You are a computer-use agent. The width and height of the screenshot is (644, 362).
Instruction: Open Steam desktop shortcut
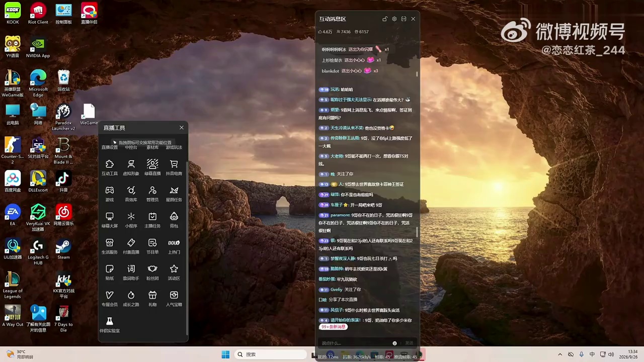tap(63, 249)
